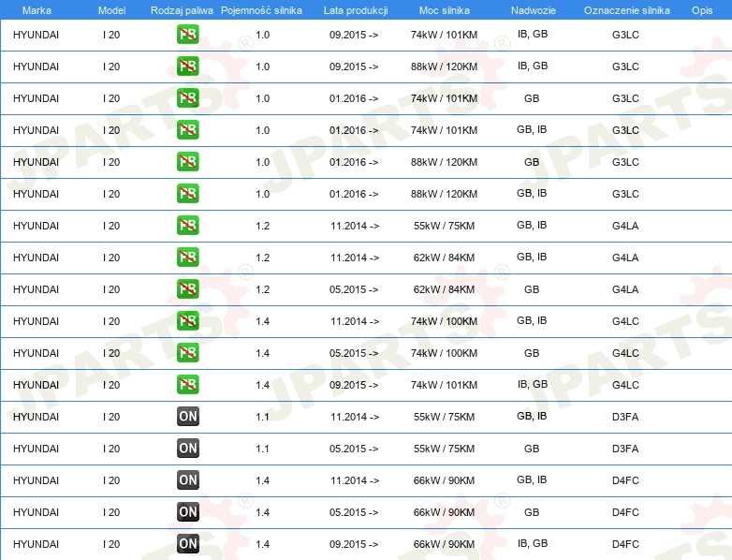
Task: Click the Model column header
Action: click(x=111, y=10)
